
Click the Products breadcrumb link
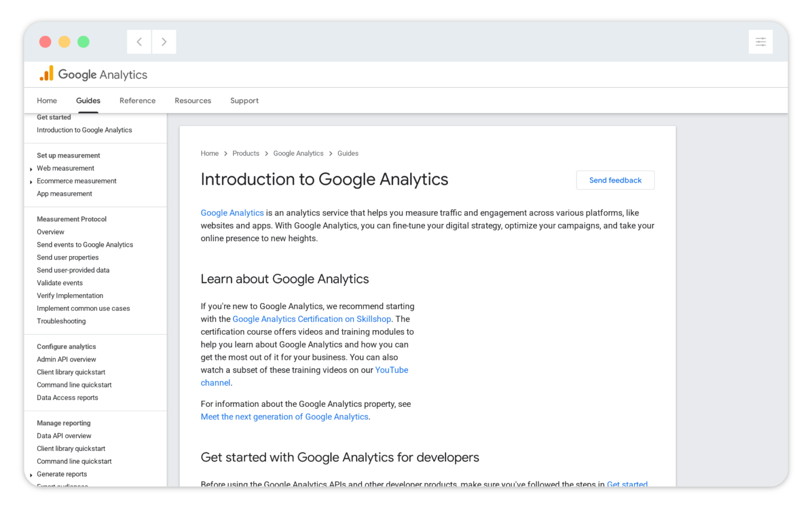(x=246, y=153)
